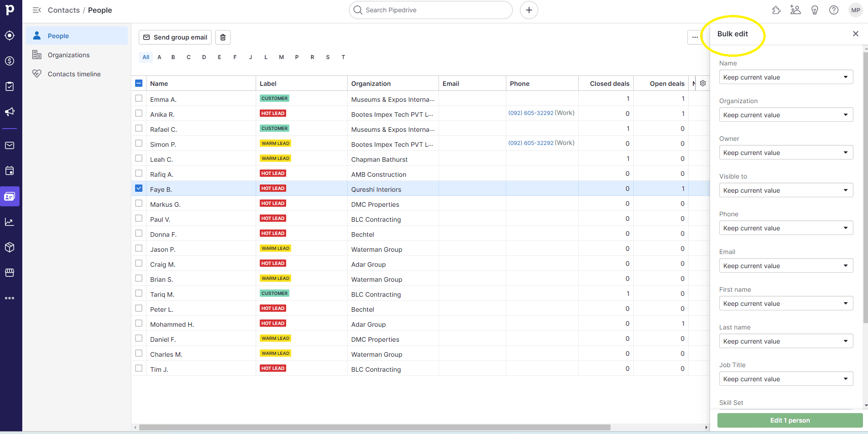Open Deals dollar icon in sidebar
Screen dimensions: 868x434
tap(10, 61)
